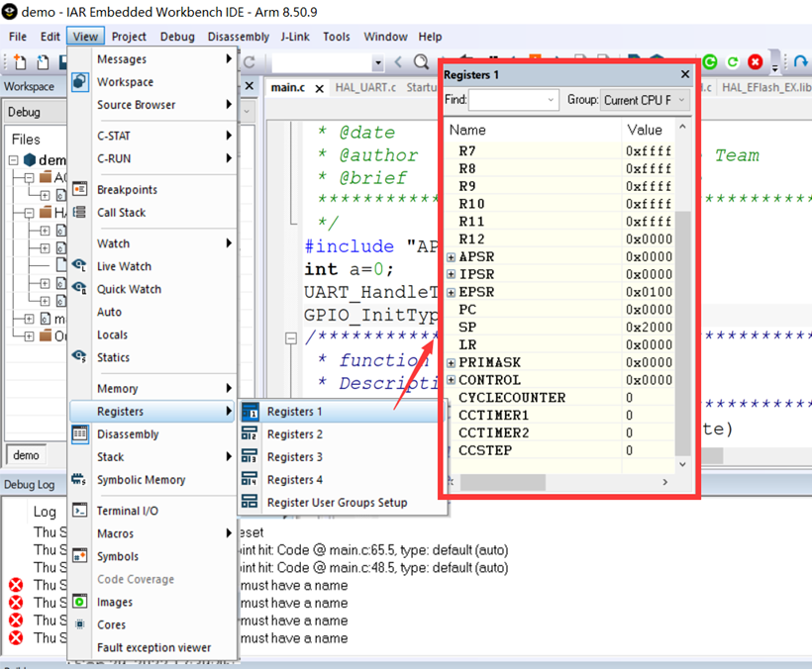Open the register Group dropdown

pyautogui.click(x=645, y=100)
